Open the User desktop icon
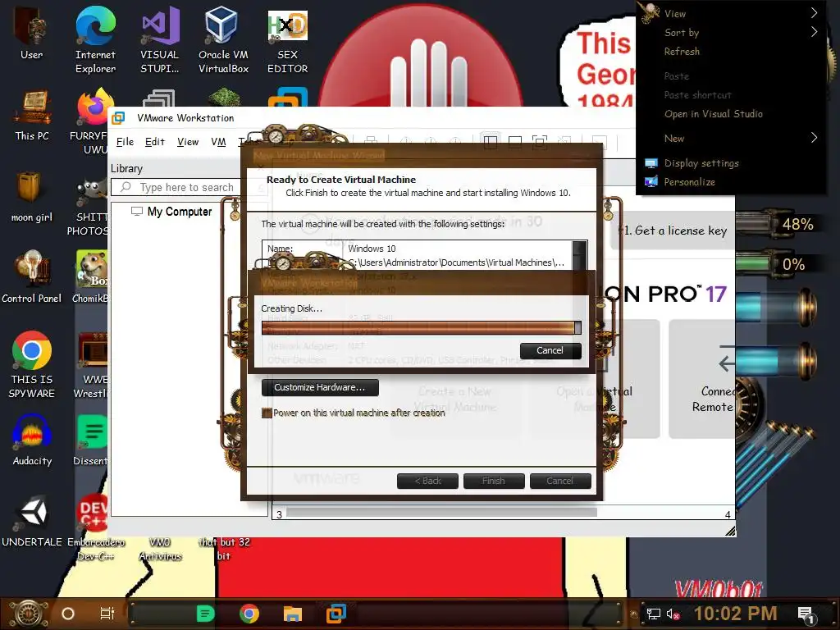 point(32,33)
